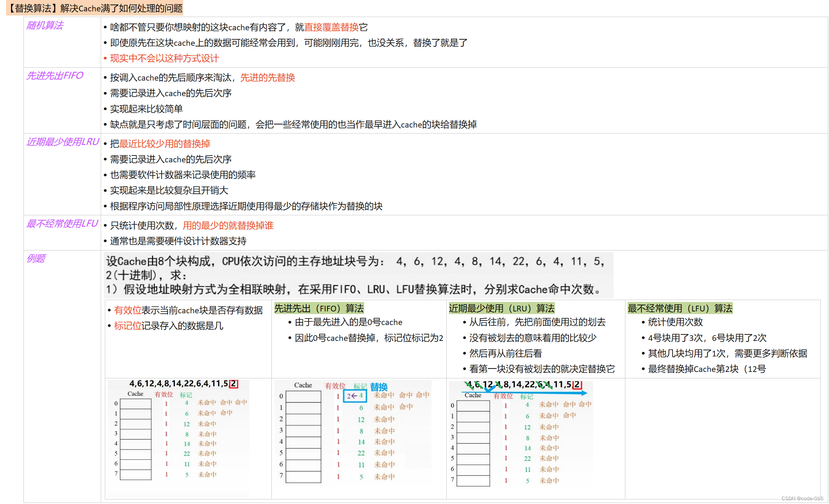829x504 pixels.
Task: Click the red text '最近比较少用的替换掉'
Action: 165,144
